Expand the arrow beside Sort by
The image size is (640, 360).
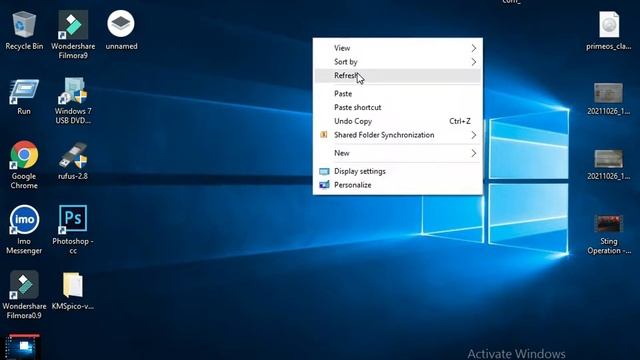[x=473, y=62]
